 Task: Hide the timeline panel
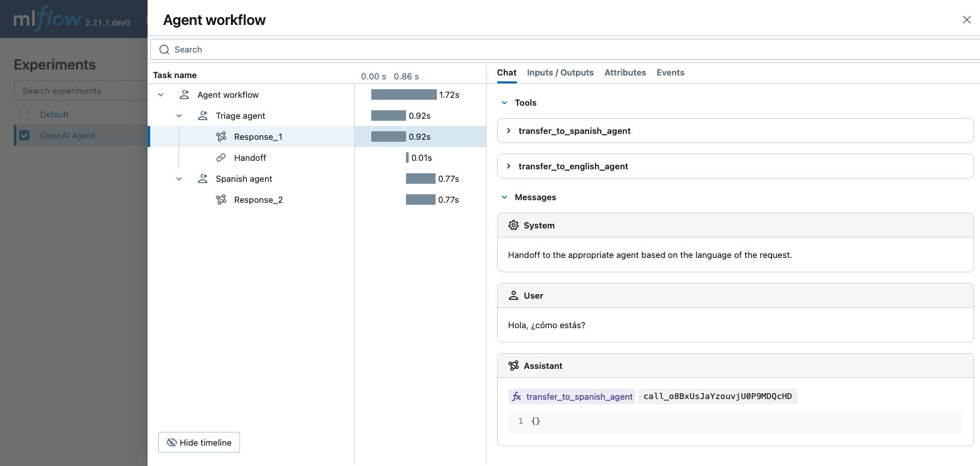point(198,442)
